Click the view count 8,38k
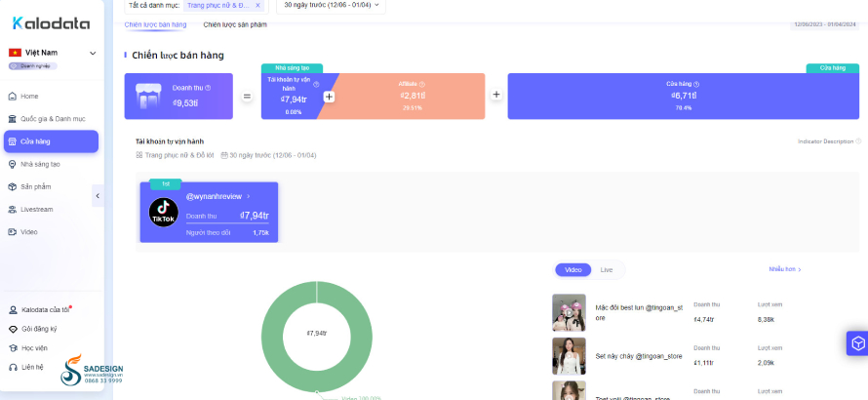The image size is (868, 400). click(x=767, y=320)
